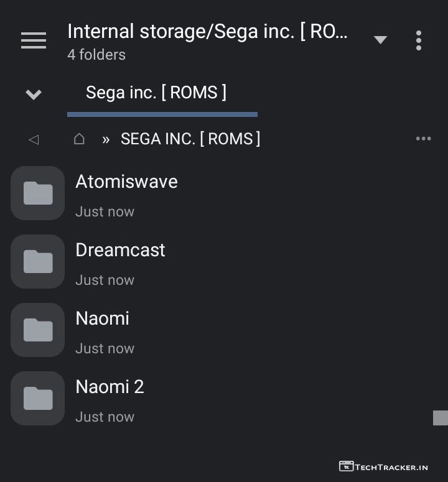
Task: Click the Atomiswave folder icon
Action: (38, 193)
